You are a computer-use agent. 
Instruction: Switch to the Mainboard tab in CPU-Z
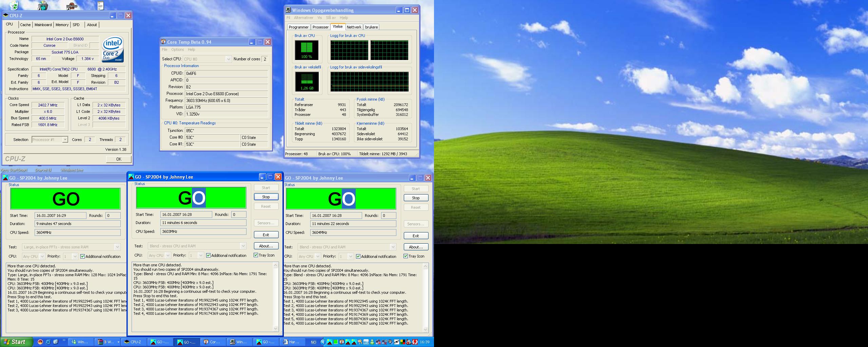(43, 25)
